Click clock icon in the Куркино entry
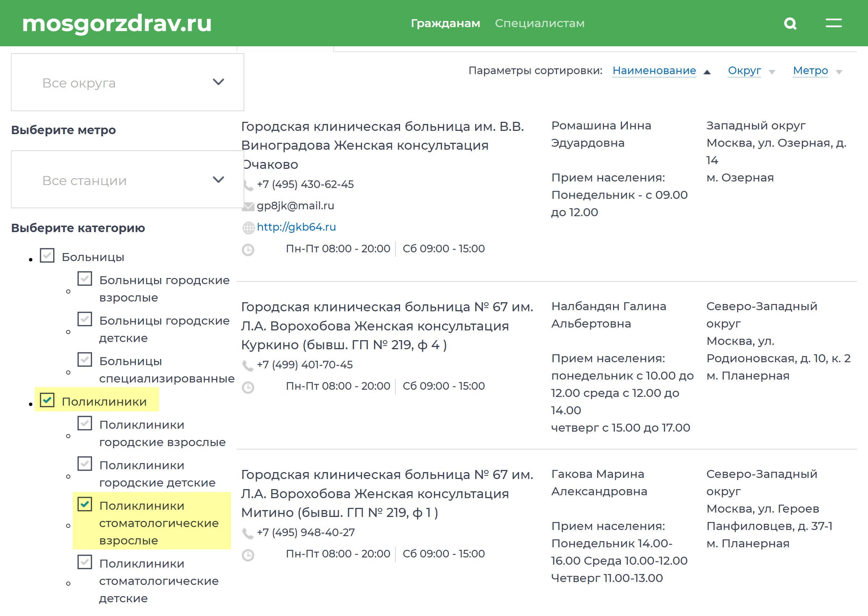The width and height of the screenshot is (868, 616). pos(248,387)
